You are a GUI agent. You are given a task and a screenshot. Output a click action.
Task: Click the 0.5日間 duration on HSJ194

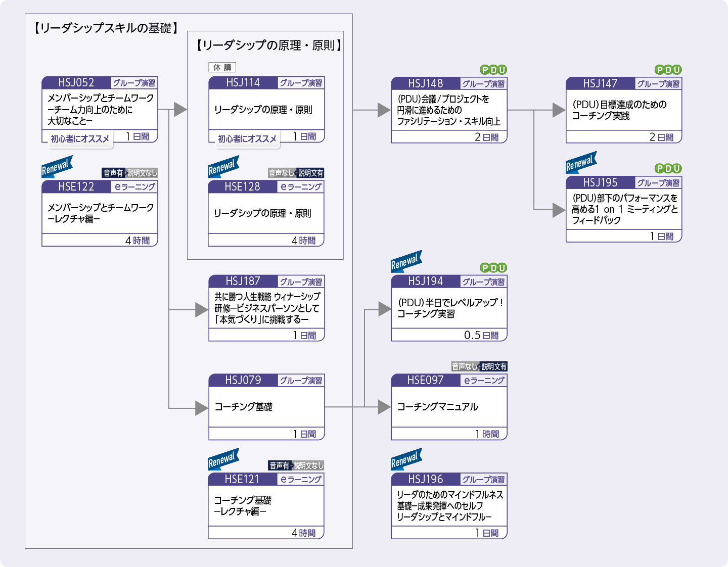(481, 335)
